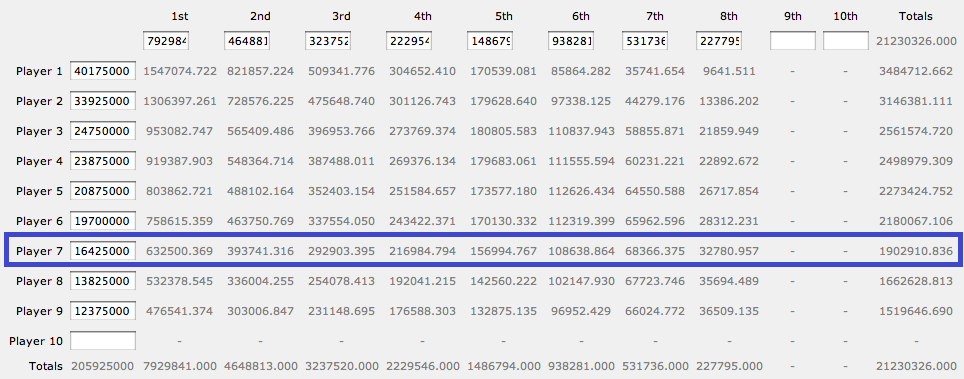Select Player 2 chip count input
Viewport: 964px width, 379px height.
(x=103, y=101)
